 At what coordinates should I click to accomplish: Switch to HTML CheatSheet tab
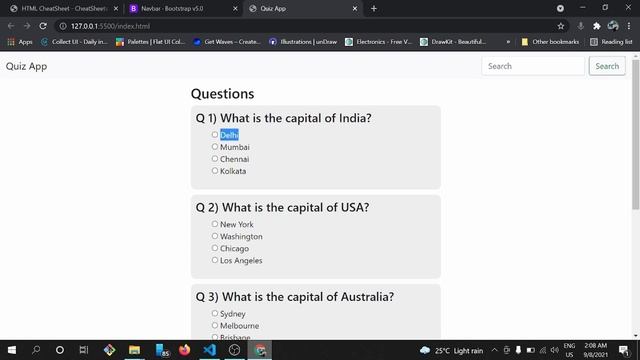[x=63, y=9]
